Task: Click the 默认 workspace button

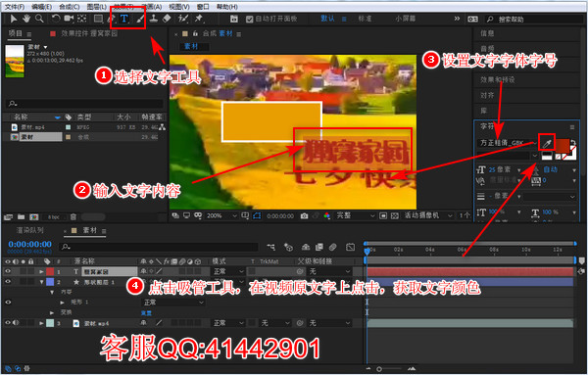Action: pos(327,19)
